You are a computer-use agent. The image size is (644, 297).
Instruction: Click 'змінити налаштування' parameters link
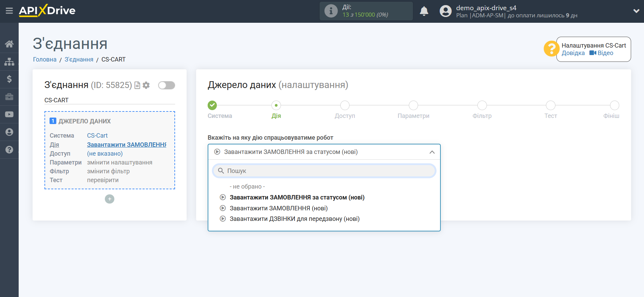(120, 162)
